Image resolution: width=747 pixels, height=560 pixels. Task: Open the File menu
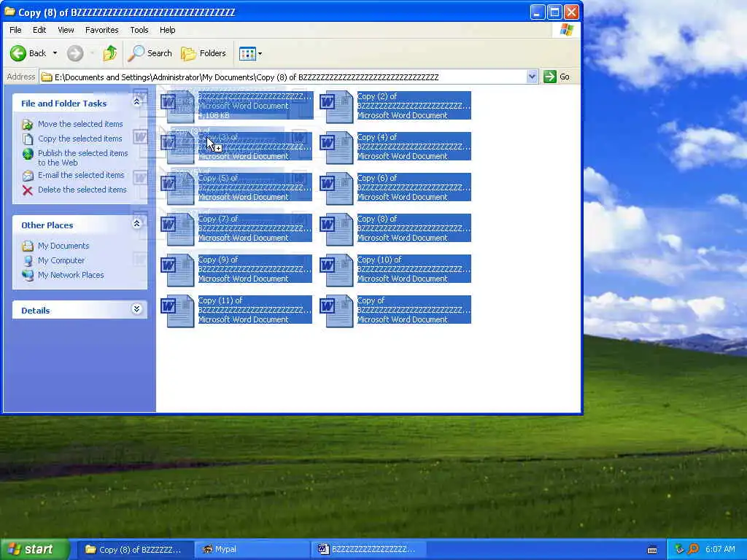coord(15,30)
